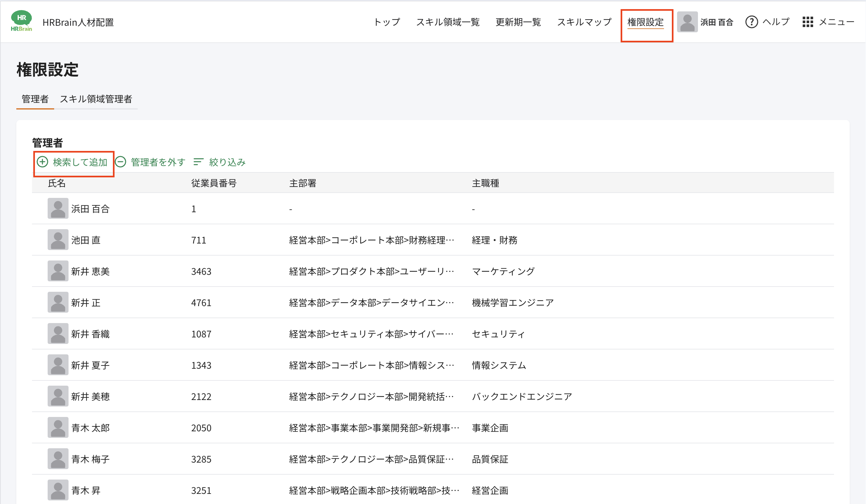
Task: Select the name 新井 香織
Action: (90, 334)
